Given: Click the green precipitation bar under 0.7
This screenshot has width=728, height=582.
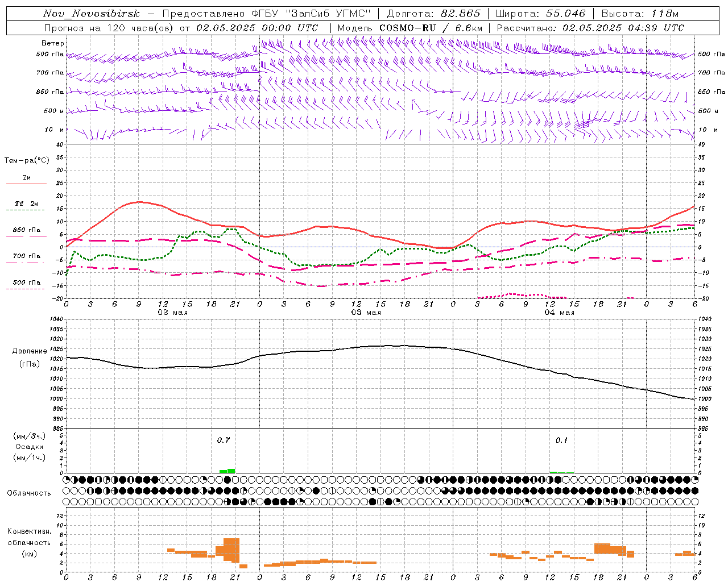Looking at the screenshot, I should click(x=227, y=471).
